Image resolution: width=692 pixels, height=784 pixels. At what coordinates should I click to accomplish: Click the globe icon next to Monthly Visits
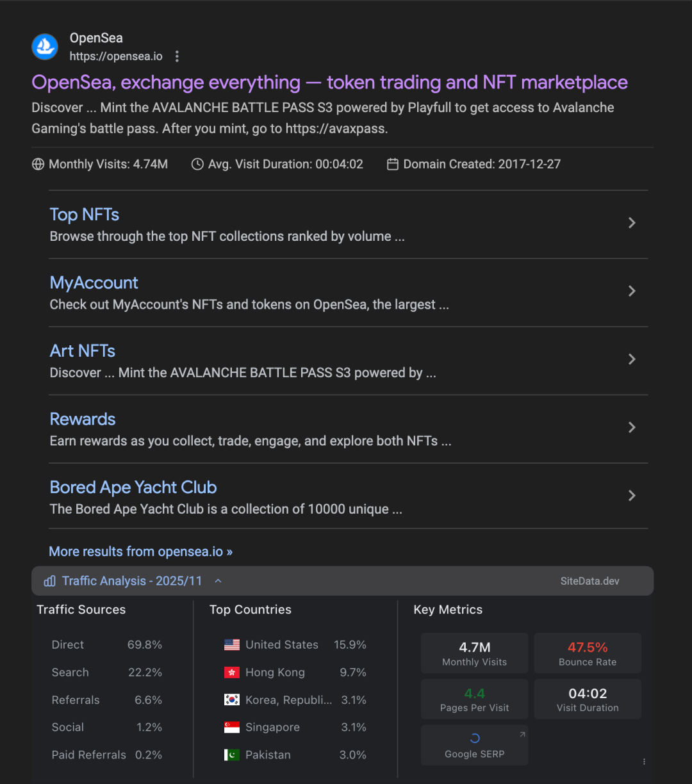(38, 164)
